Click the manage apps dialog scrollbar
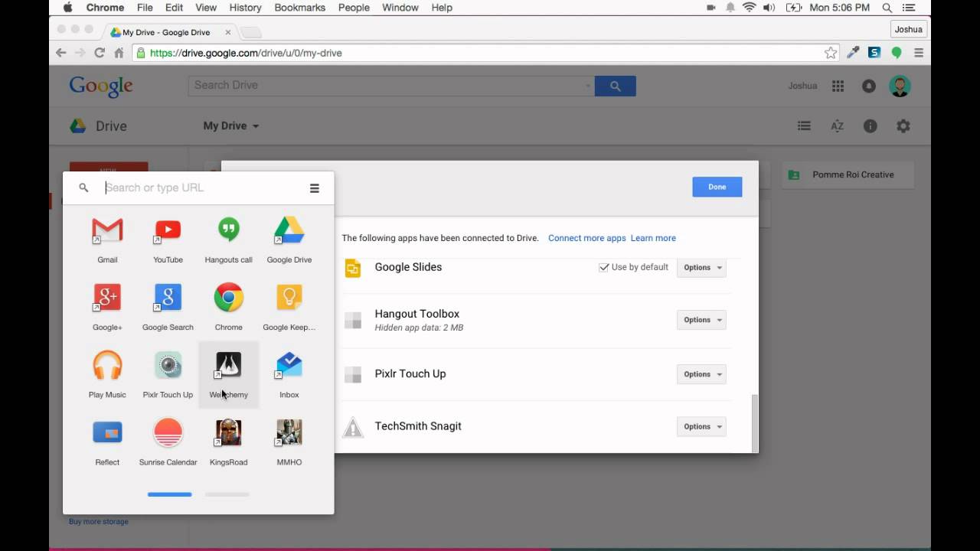The image size is (980, 551). (x=754, y=423)
